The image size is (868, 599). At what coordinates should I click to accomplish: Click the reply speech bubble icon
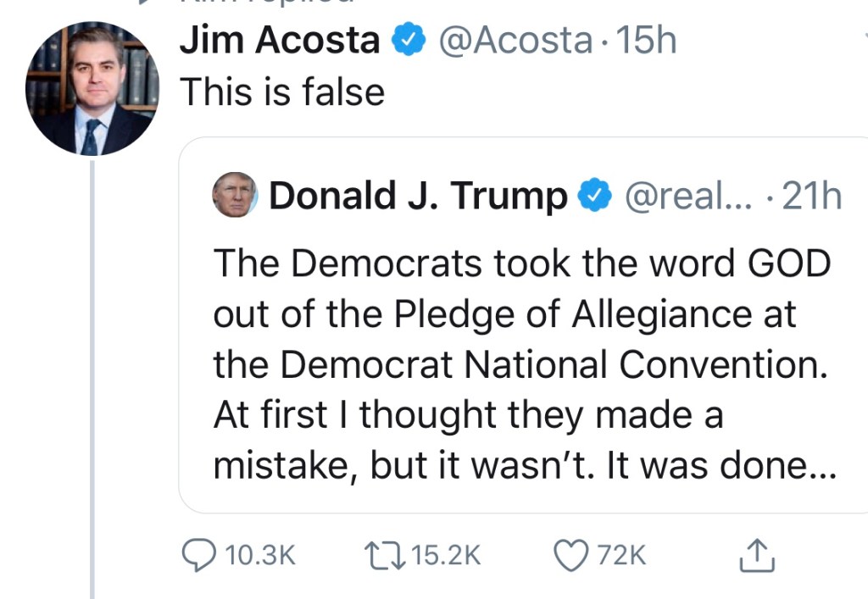199,555
